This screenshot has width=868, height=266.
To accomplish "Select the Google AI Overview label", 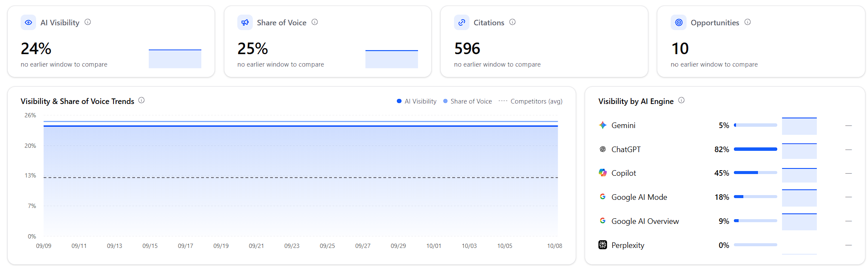I will pyautogui.click(x=645, y=221).
